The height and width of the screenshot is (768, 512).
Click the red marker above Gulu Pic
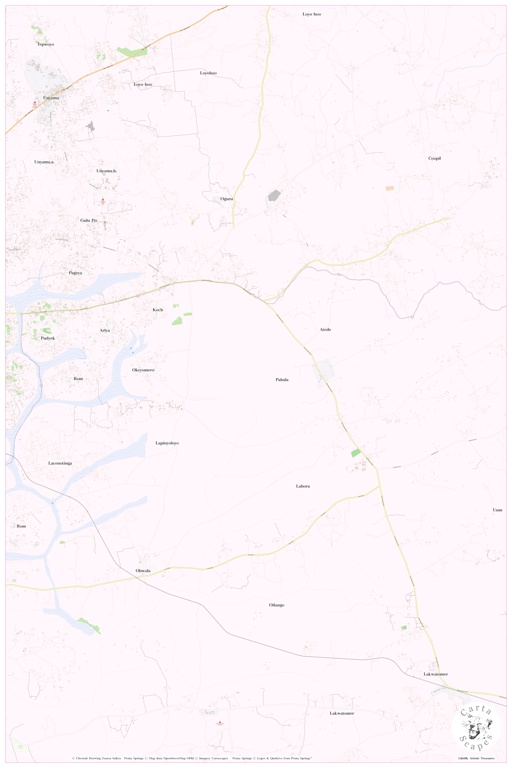click(103, 201)
